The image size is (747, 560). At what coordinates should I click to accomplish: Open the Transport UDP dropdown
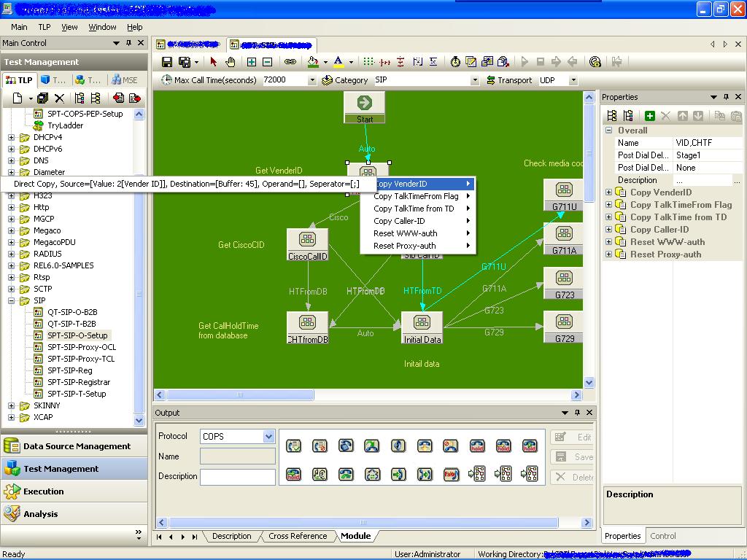(573, 80)
